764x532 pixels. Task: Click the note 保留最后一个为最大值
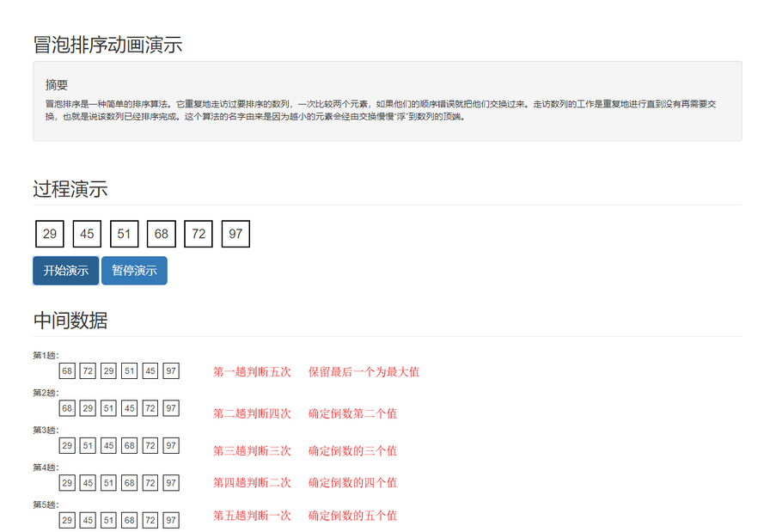click(364, 372)
